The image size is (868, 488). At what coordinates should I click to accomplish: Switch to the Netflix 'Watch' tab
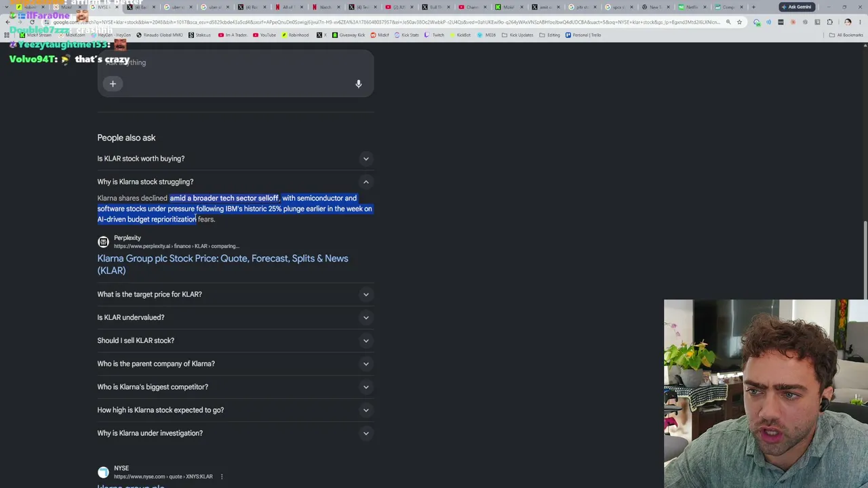click(x=324, y=7)
